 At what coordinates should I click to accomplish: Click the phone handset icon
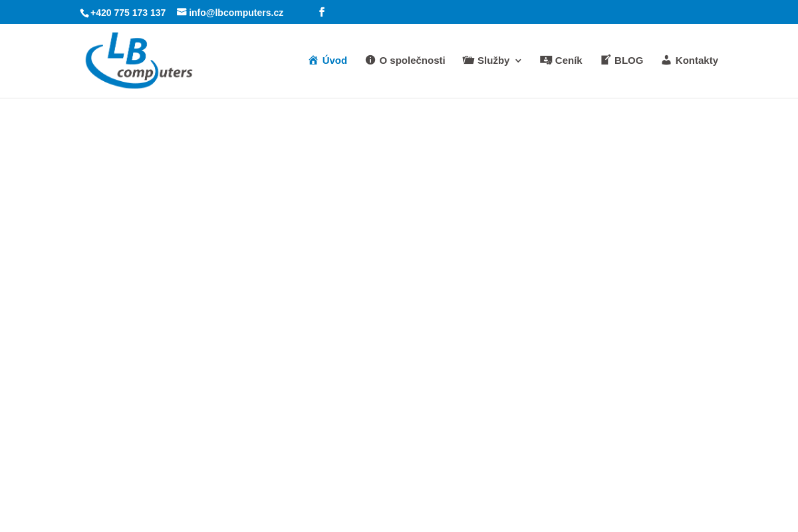click(84, 13)
